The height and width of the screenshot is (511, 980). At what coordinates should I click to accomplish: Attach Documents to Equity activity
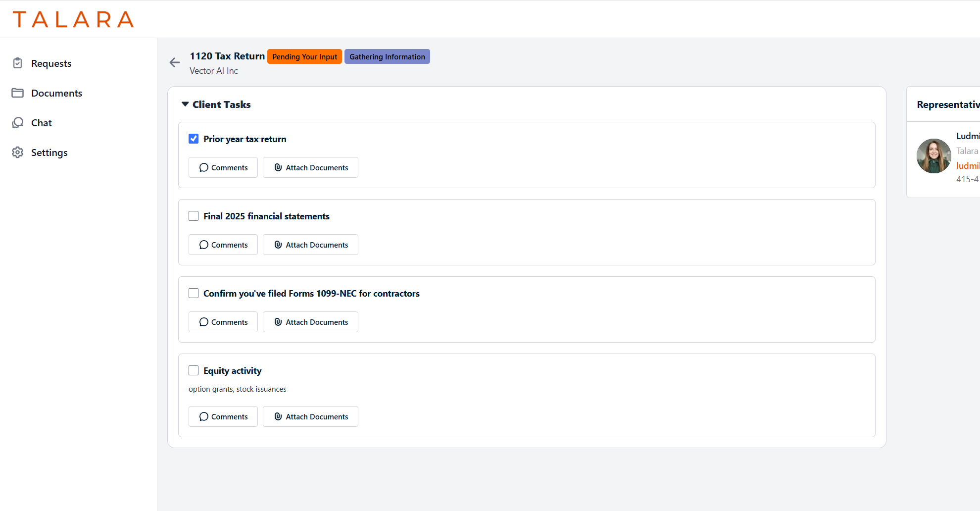[x=310, y=416]
